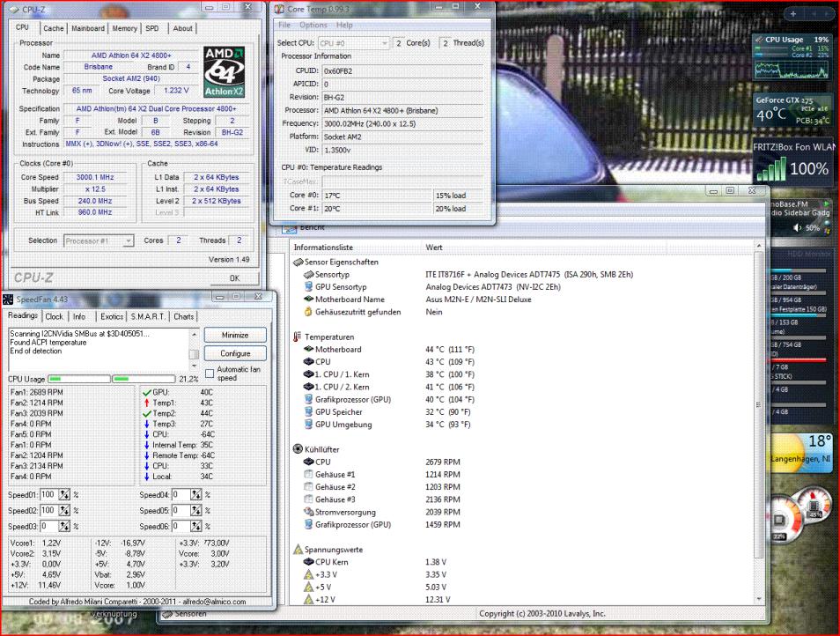Switch to the Mainboard tab in CPU-Z

88,28
